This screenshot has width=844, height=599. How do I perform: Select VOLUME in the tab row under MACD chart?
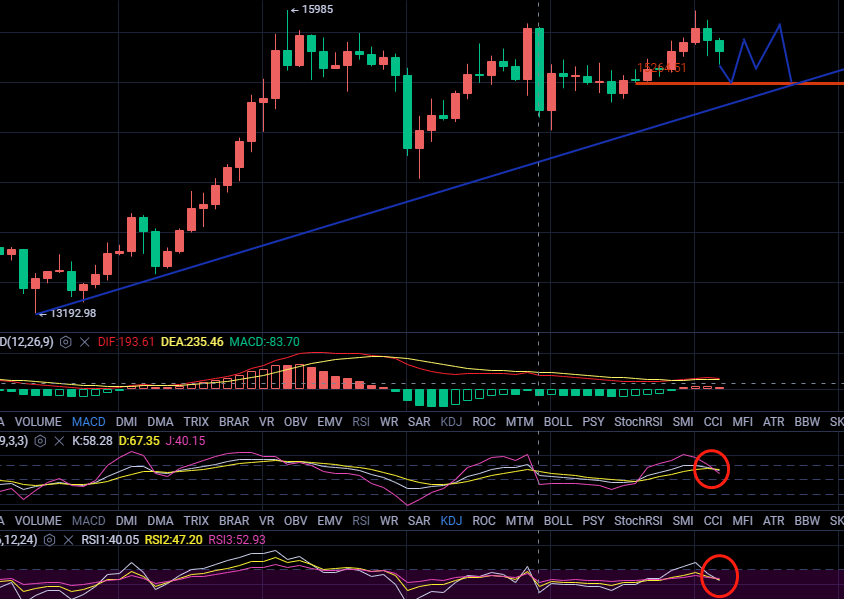(x=38, y=422)
